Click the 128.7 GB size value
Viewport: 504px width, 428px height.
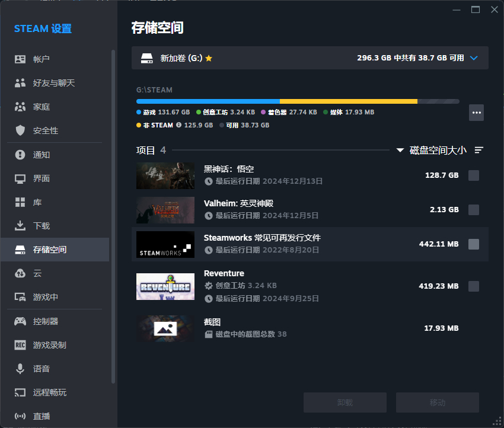tap(442, 175)
